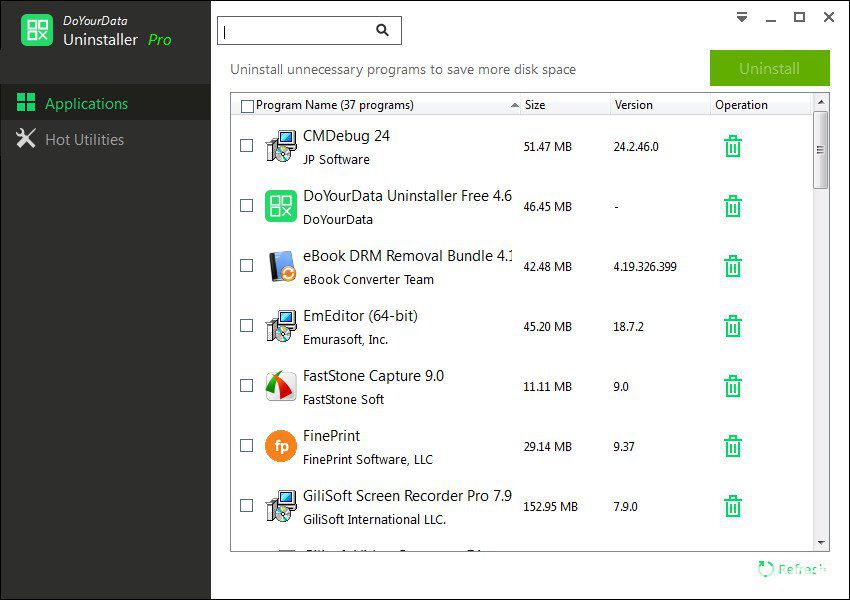Click the Operation column header
The image size is (850, 600).
(x=761, y=105)
